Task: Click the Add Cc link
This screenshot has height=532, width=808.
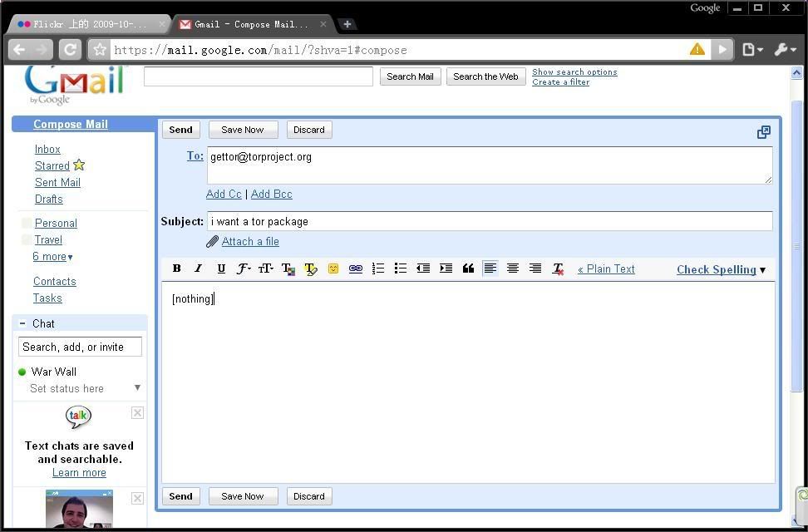Action: (x=224, y=195)
